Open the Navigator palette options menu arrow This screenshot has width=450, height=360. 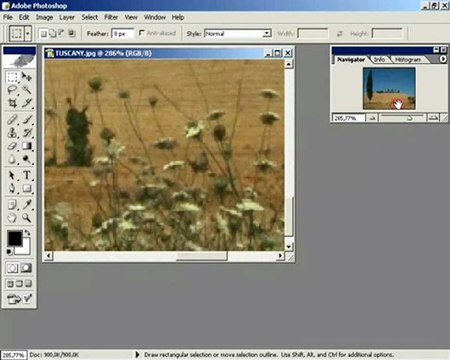(443, 59)
